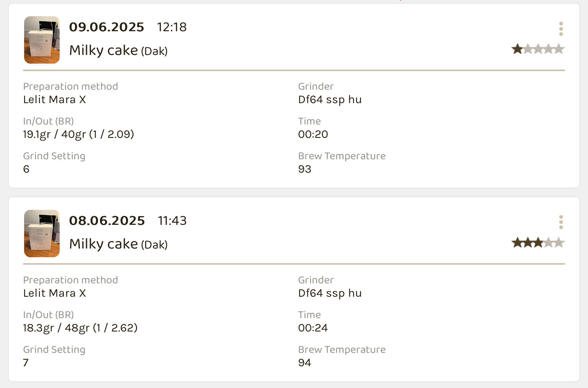Click the Brew Temperature value 93
The height and width of the screenshot is (388, 588).
(305, 169)
